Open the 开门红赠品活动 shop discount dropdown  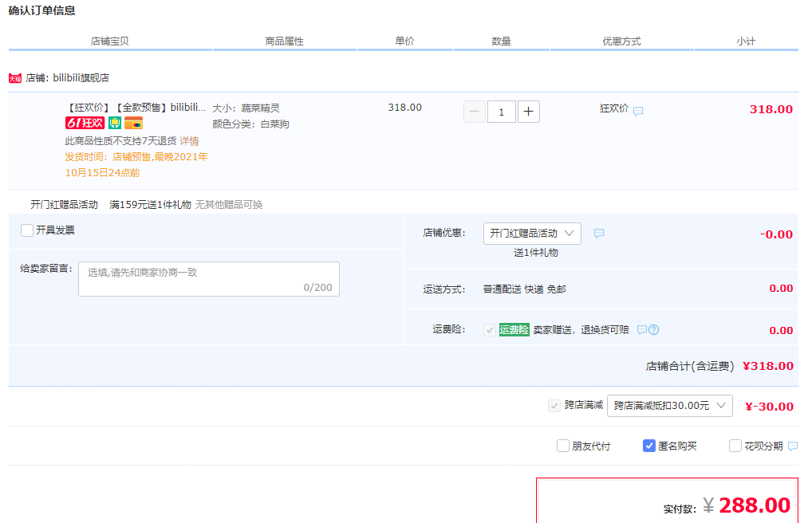(532, 234)
